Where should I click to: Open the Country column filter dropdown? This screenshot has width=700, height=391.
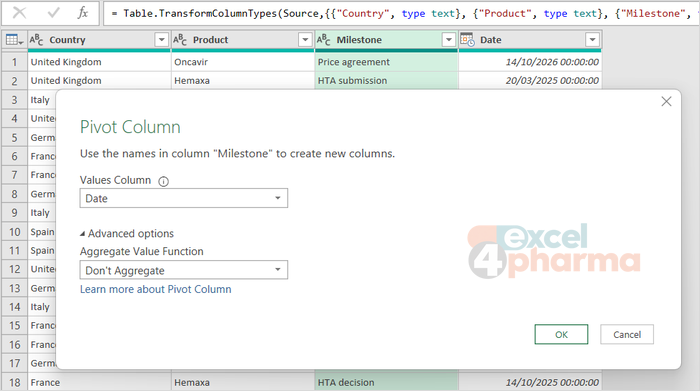point(162,40)
